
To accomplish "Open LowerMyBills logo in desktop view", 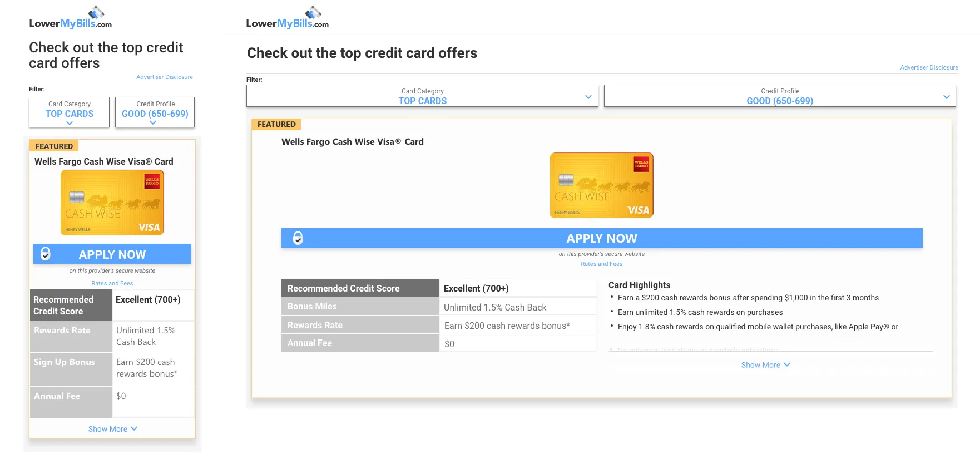I will pos(288,18).
